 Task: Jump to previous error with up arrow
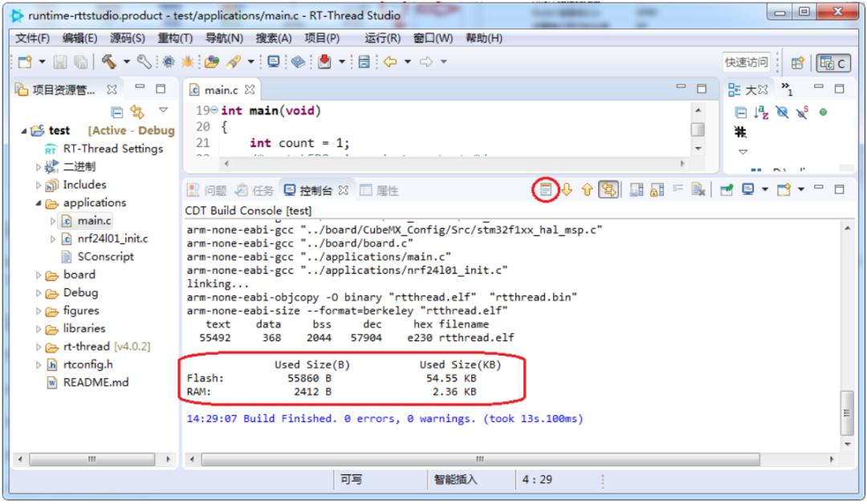click(587, 189)
